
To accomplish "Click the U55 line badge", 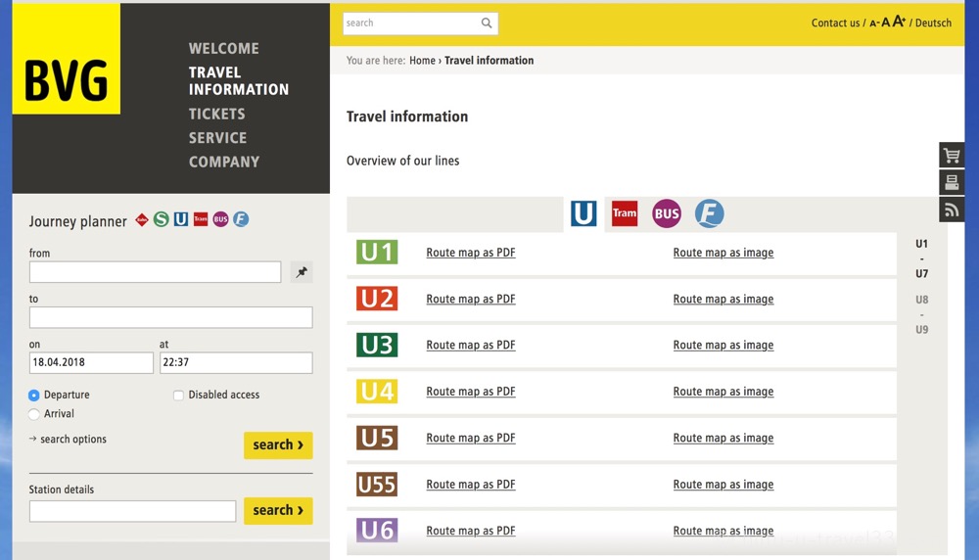I will pos(377,484).
